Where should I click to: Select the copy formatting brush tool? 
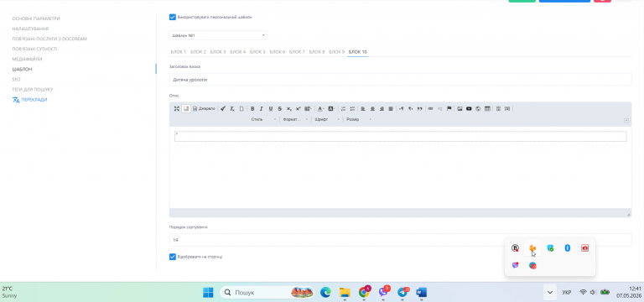[x=222, y=109]
